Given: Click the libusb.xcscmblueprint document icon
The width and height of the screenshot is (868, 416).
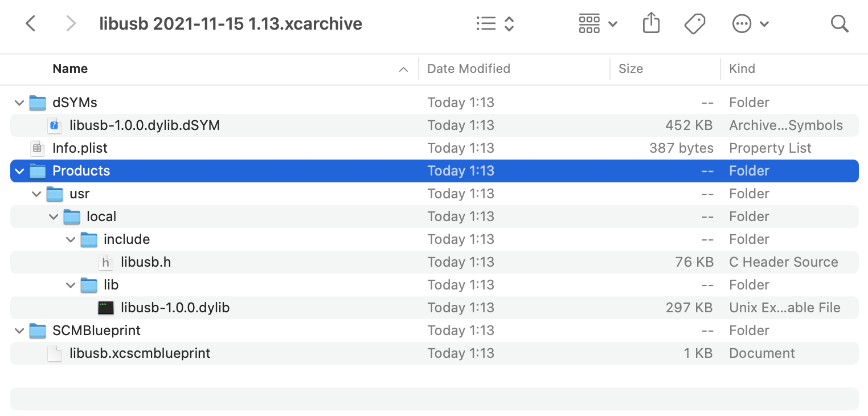Looking at the screenshot, I should pyautogui.click(x=55, y=353).
